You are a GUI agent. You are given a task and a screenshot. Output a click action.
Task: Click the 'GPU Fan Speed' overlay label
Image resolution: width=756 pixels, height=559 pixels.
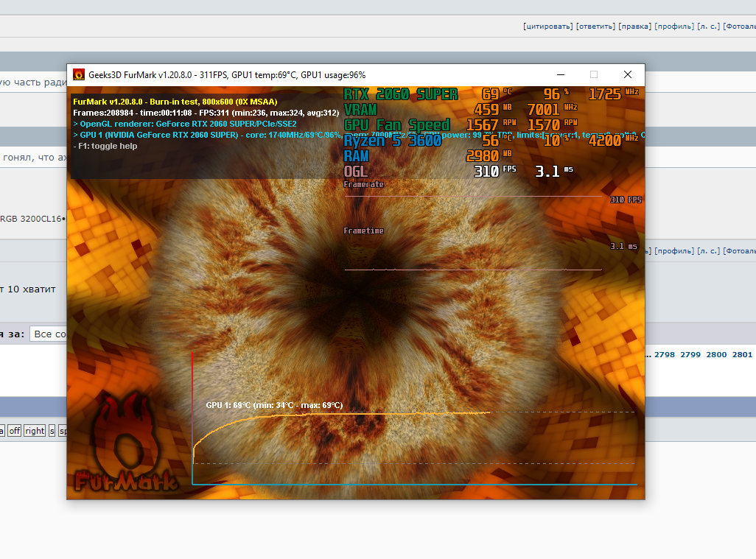pos(397,124)
